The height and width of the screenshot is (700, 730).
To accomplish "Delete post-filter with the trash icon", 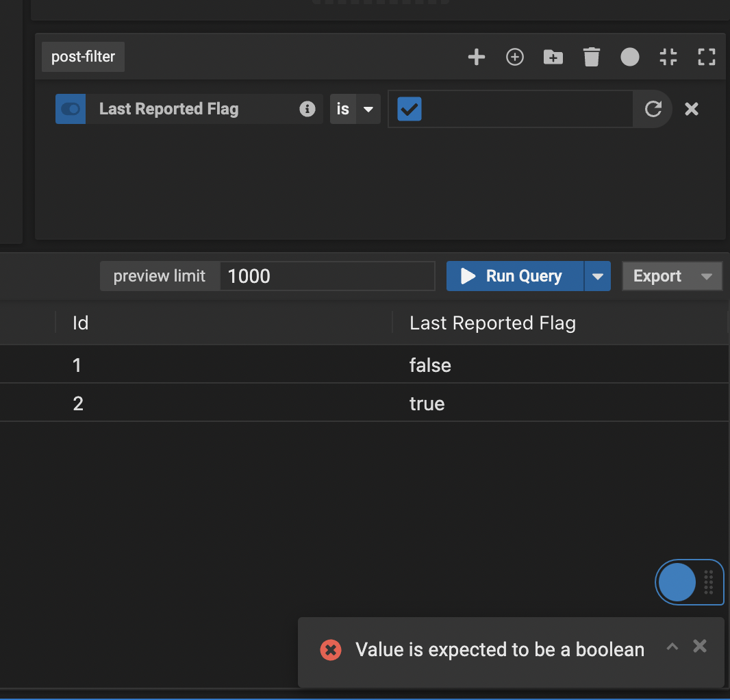I will coord(591,57).
